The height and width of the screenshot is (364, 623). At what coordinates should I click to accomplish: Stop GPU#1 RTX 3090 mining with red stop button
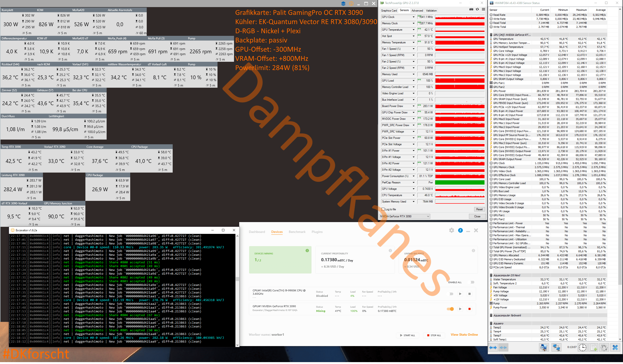469,309
